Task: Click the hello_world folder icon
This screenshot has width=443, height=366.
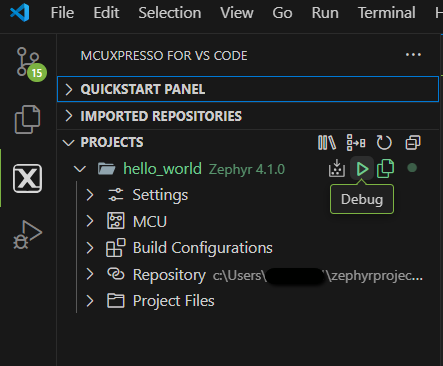Action: click(106, 169)
